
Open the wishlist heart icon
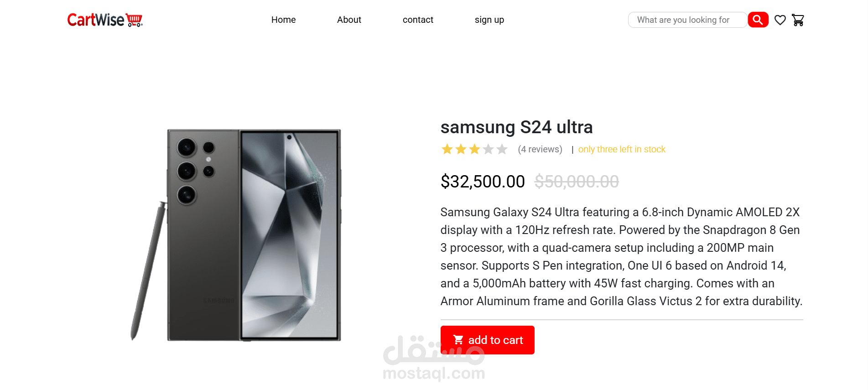click(x=780, y=20)
